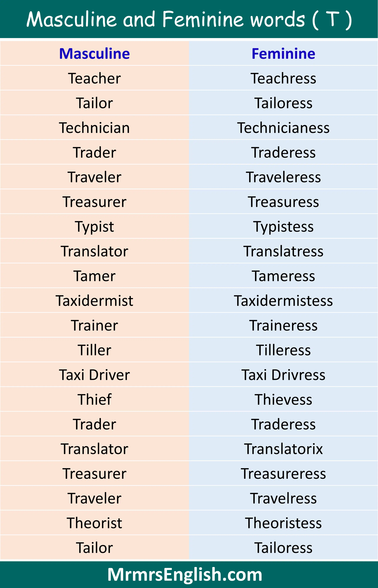Select the Masculine column header
The width and height of the screenshot is (378, 588).
tap(94, 53)
